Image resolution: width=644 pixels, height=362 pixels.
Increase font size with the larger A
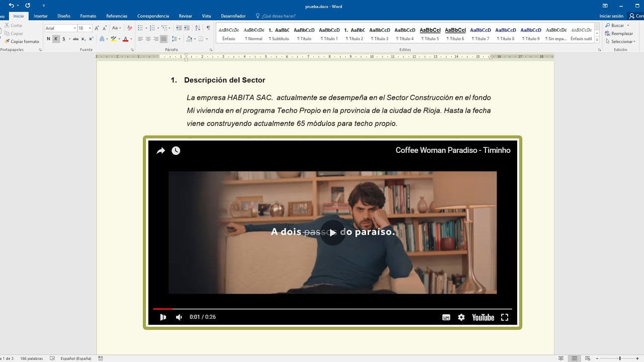pyautogui.click(x=97, y=28)
